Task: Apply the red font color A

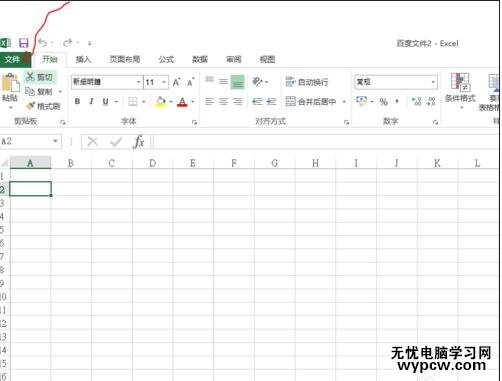Action: pos(182,101)
